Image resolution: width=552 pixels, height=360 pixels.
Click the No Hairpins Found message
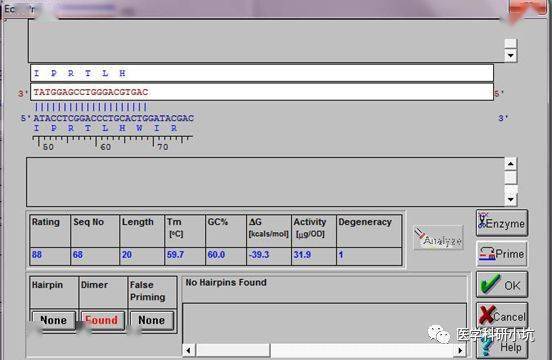226,283
